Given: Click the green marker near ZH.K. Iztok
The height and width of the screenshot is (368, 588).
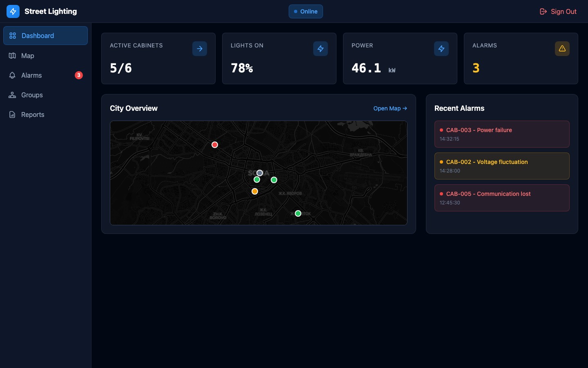Looking at the screenshot, I should [x=298, y=213].
